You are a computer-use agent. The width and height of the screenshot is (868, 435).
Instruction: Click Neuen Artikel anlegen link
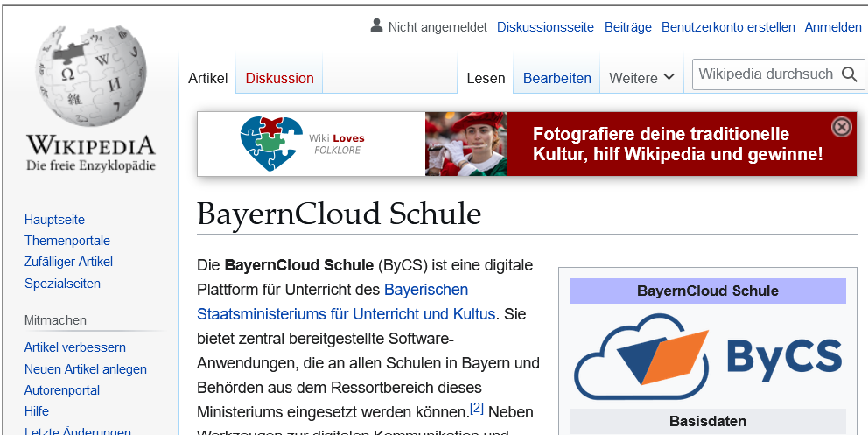85,369
